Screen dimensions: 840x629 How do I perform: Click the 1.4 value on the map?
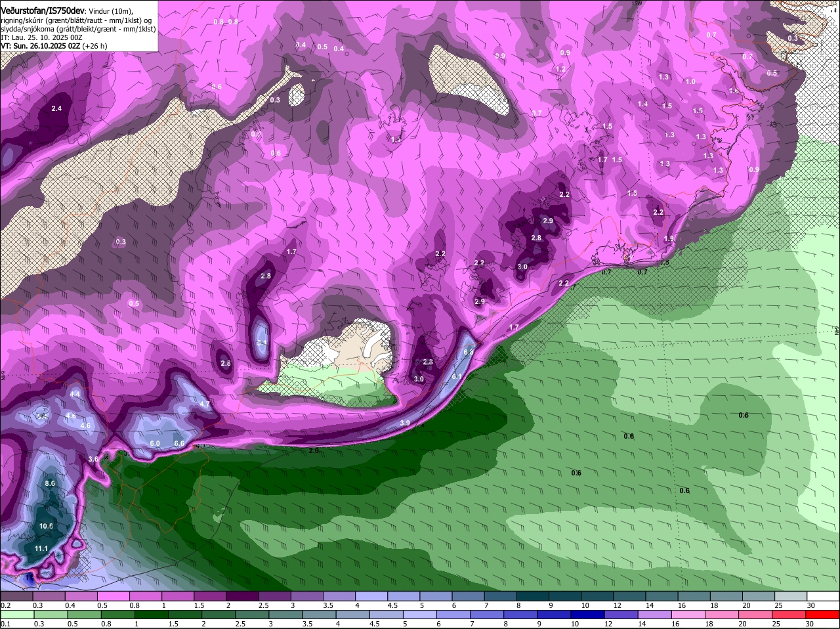coord(642,104)
